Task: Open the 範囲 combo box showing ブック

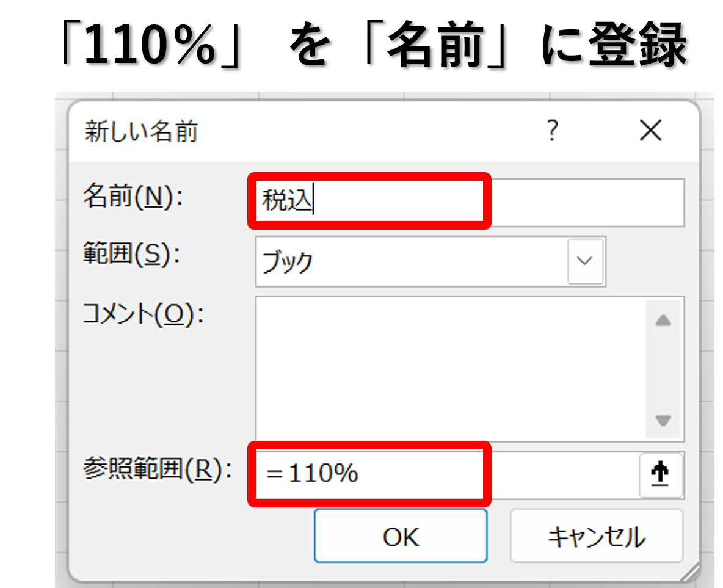Action: pyautogui.click(x=431, y=261)
